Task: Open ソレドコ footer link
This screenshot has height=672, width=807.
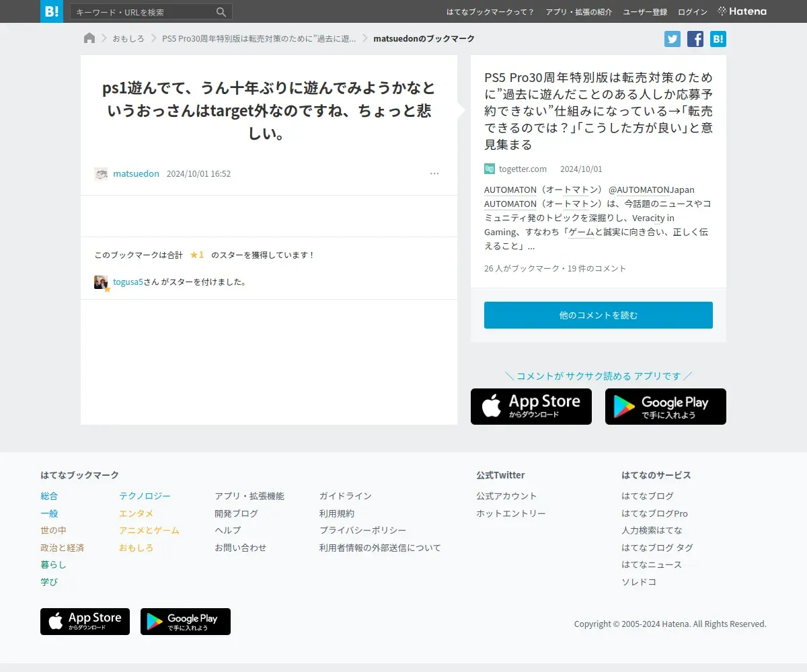Action: pyautogui.click(x=639, y=583)
